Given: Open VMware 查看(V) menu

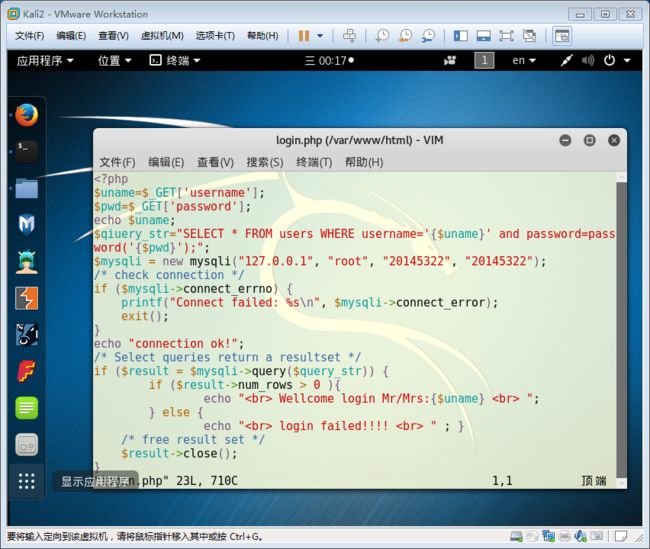Looking at the screenshot, I should tap(113, 36).
